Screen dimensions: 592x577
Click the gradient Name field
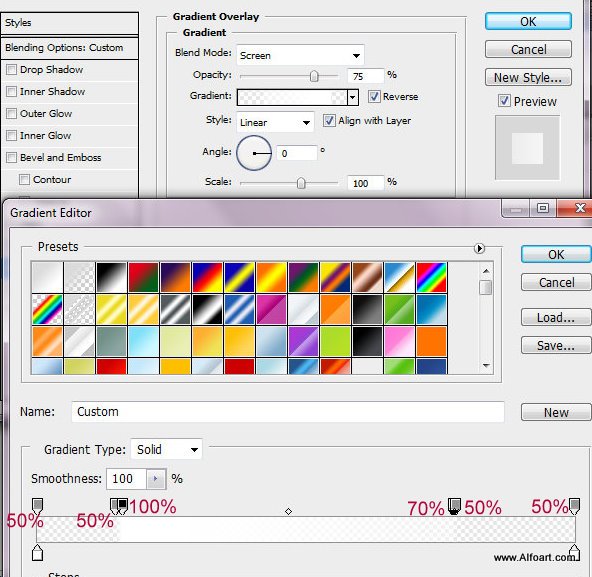288,412
